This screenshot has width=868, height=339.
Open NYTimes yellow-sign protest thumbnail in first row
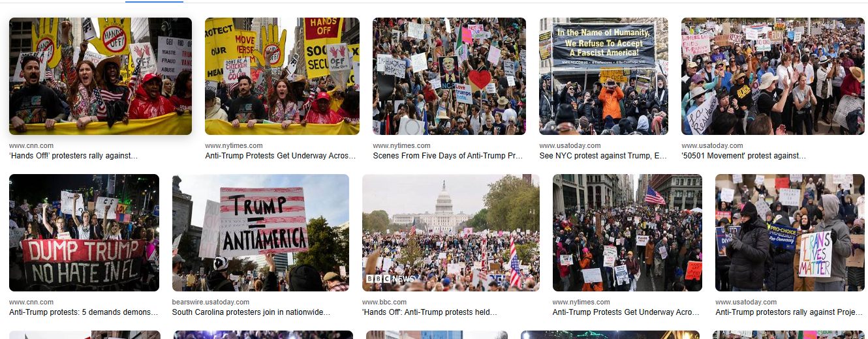coord(282,76)
